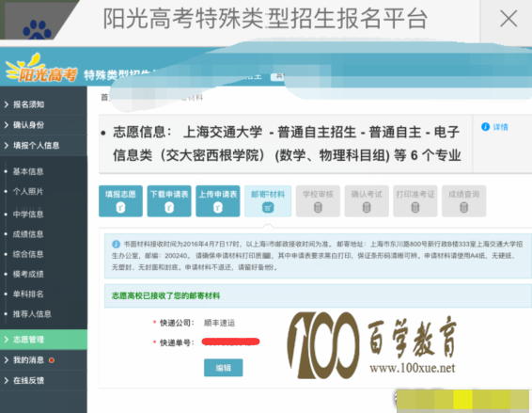Click the disabled 学校审核 step

[318, 201]
